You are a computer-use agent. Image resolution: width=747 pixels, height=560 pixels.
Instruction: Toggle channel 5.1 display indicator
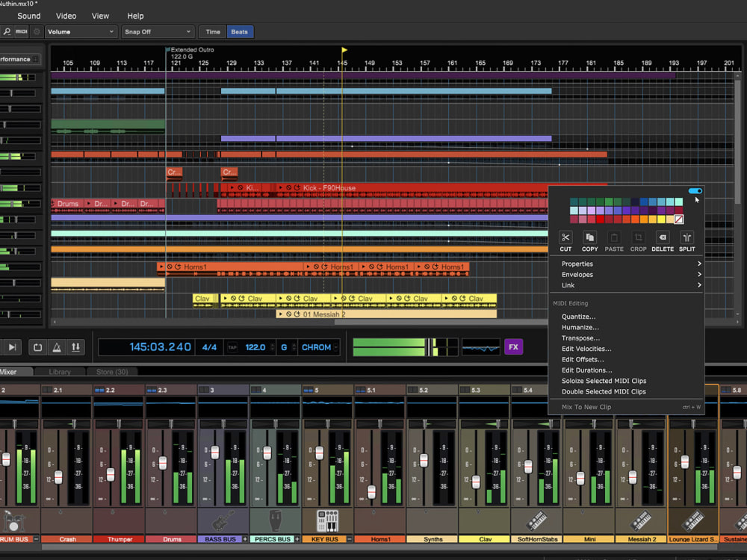click(361, 390)
